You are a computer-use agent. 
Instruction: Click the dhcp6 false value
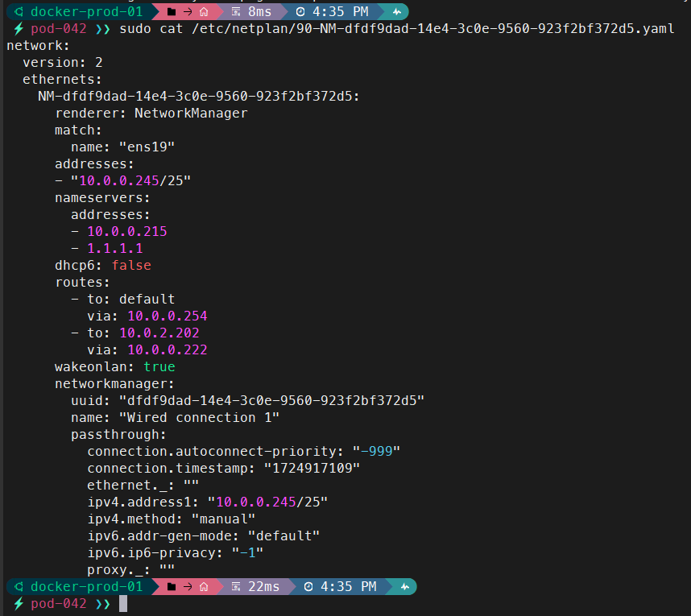click(131, 265)
